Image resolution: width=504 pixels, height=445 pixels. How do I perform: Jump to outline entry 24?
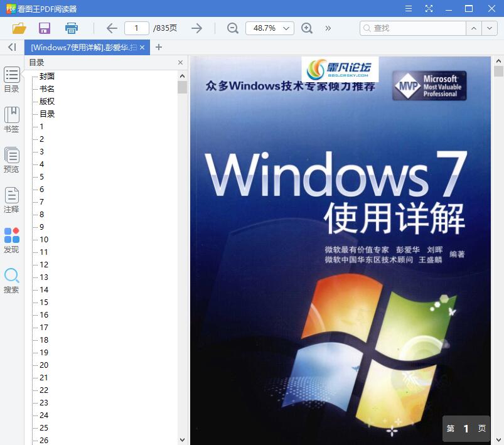[44, 415]
